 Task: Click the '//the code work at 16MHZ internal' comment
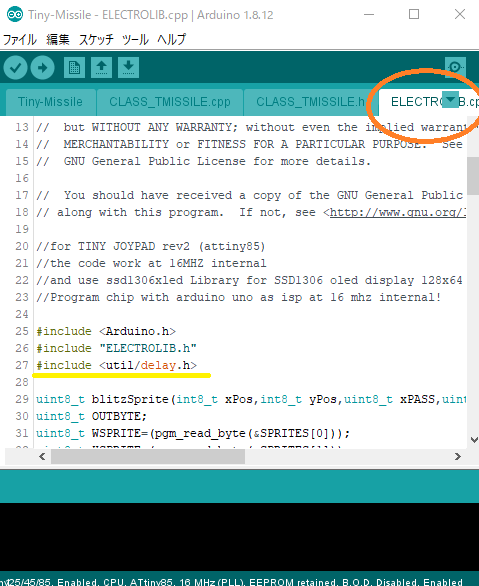pos(151,263)
